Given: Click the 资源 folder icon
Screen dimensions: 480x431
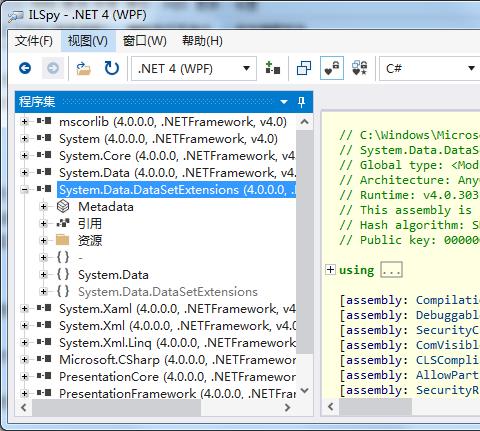Looking at the screenshot, I should (x=63, y=240).
